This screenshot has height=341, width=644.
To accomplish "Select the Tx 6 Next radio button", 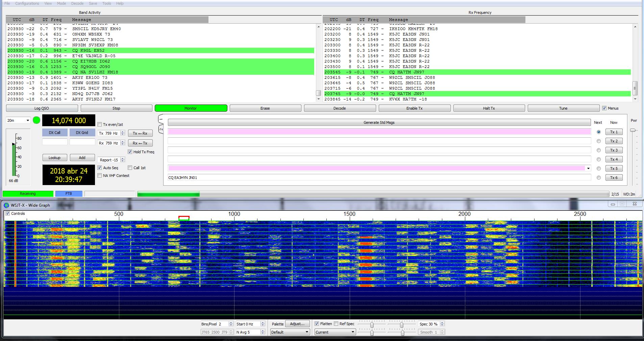I will (599, 178).
